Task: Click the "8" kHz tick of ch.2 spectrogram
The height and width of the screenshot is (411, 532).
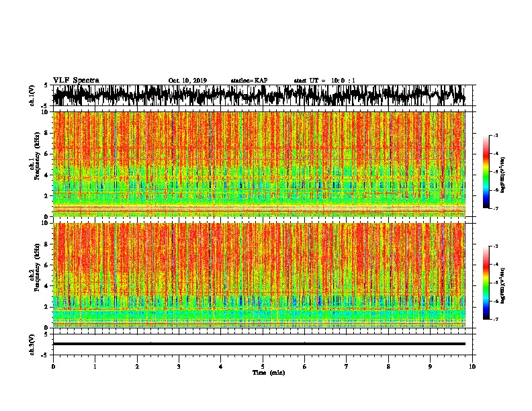Action: (46, 244)
